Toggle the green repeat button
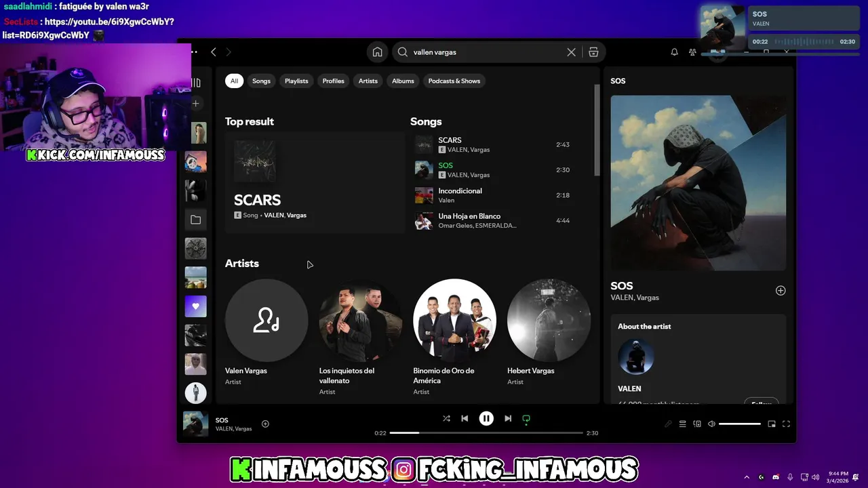This screenshot has width=868, height=488. click(526, 419)
